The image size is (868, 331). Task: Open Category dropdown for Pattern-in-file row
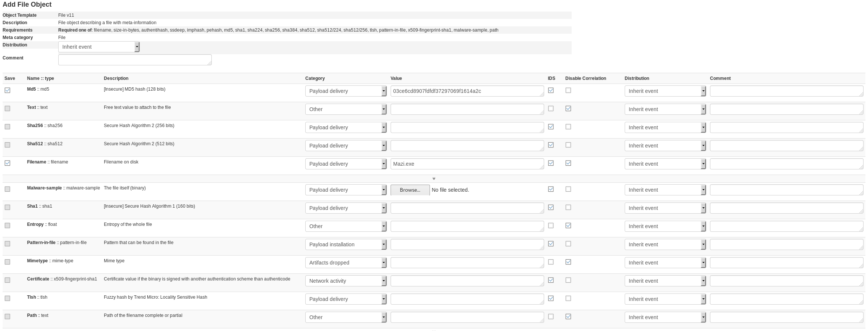coord(345,244)
